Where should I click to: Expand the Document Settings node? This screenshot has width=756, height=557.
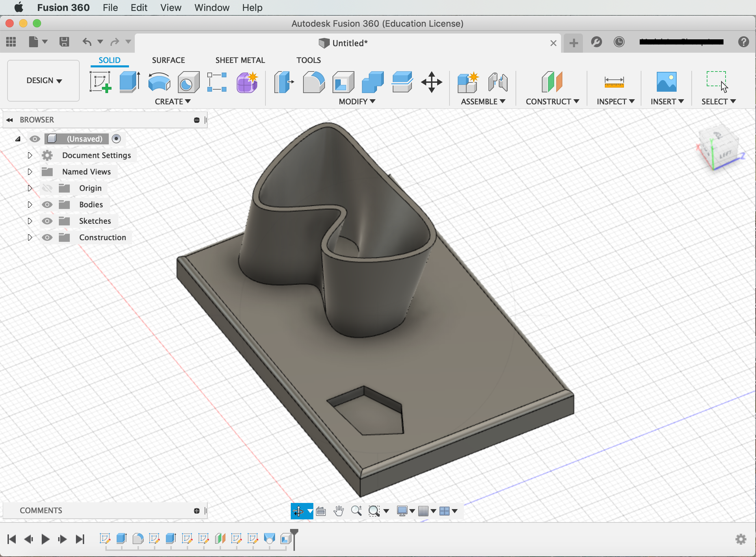[30, 155]
